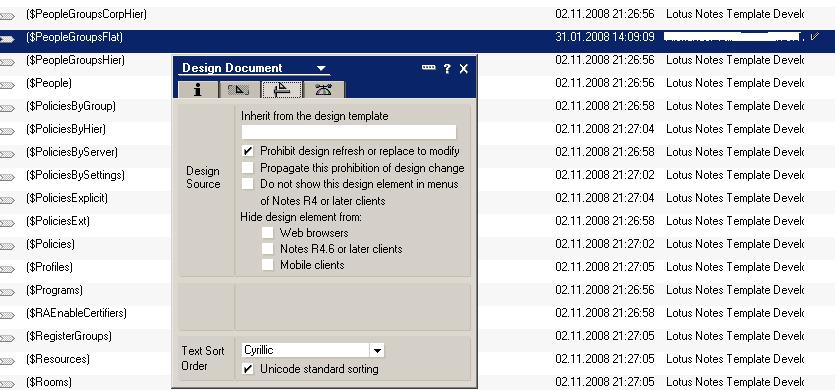
Task: Open the propeller beanie Advanced tab
Action: tap(323, 90)
